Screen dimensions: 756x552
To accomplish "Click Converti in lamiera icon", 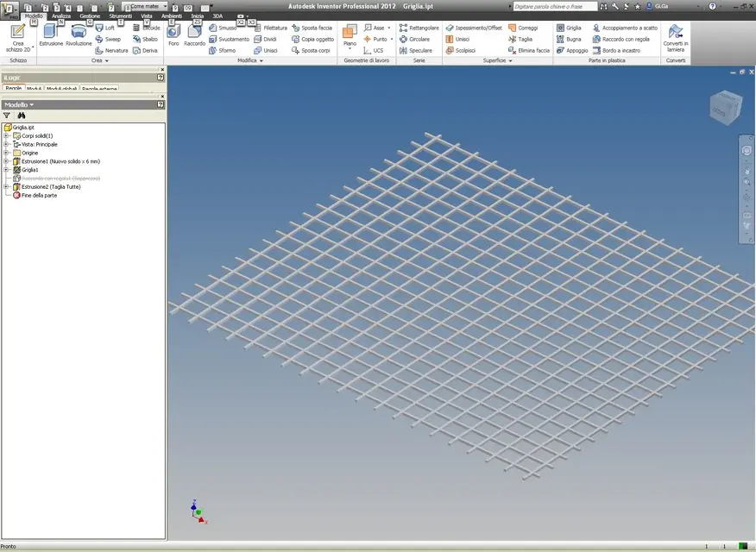I will 676,31.
